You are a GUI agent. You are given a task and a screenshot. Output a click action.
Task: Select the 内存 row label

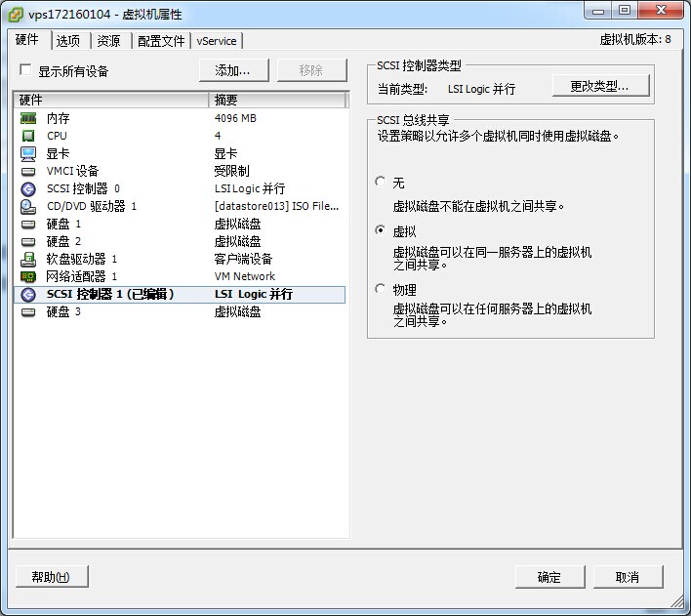click(x=59, y=118)
